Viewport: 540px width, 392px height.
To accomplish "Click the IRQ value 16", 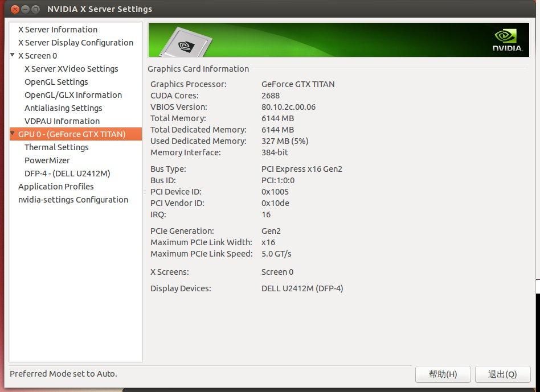I will (x=266, y=214).
